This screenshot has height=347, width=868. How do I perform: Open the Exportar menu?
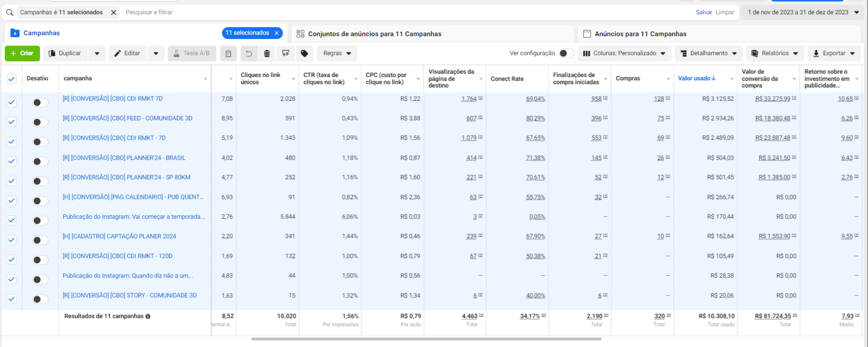coord(834,53)
